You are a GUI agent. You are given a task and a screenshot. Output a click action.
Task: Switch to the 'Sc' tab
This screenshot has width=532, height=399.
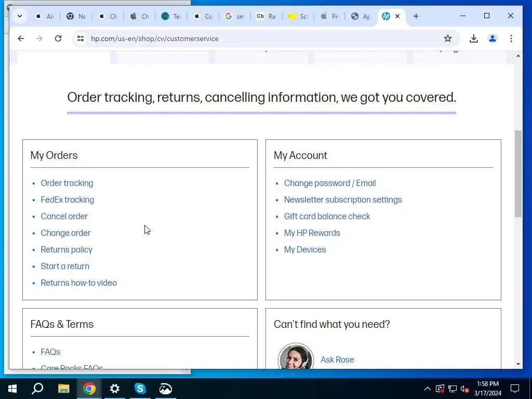pyautogui.click(x=298, y=16)
